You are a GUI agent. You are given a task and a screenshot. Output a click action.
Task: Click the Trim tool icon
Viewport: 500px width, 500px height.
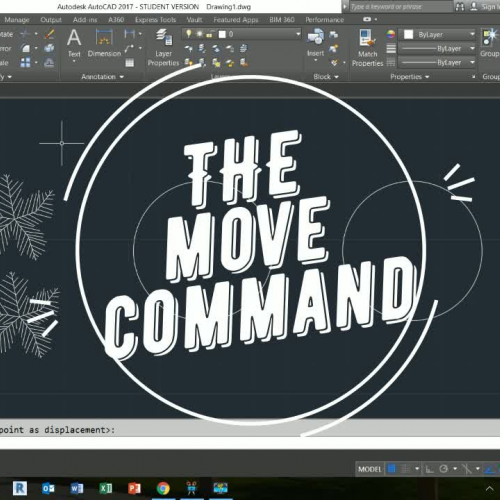coord(25,34)
